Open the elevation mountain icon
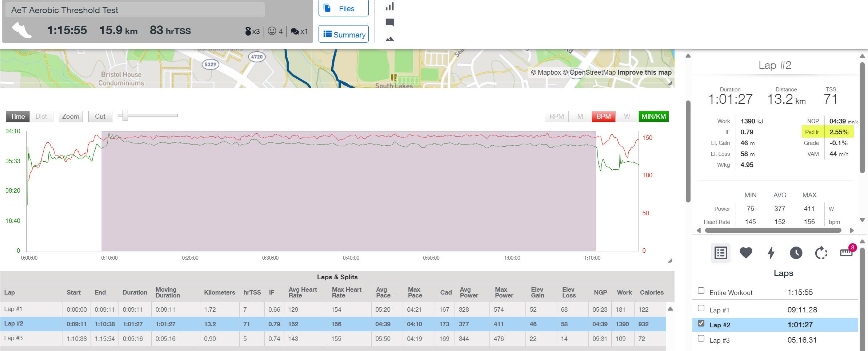 [390, 39]
